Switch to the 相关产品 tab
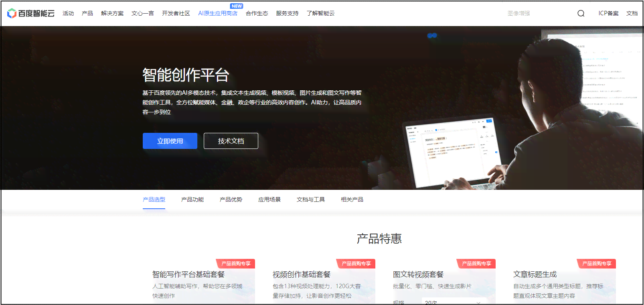644x305 pixels. [x=352, y=199]
